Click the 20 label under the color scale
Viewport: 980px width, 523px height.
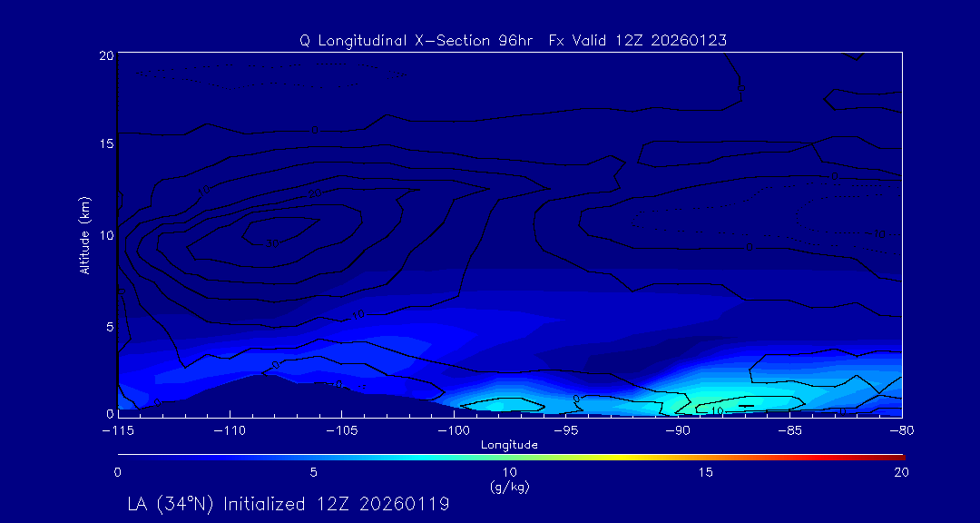[901, 473]
